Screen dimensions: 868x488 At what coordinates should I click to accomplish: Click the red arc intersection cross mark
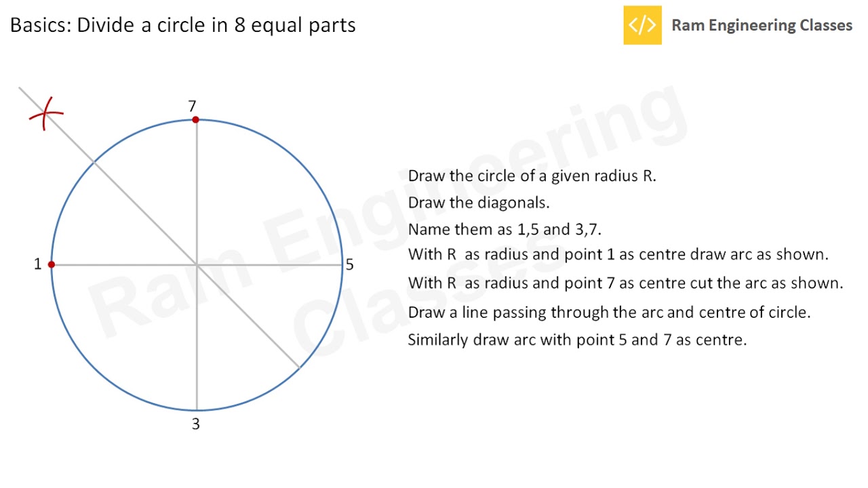pos(45,115)
